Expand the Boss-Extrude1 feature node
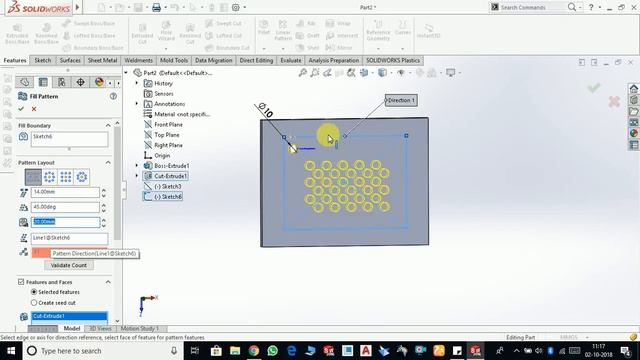Image resolution: width=640 pixels, height=360 pixels. (x=137, y=166)
